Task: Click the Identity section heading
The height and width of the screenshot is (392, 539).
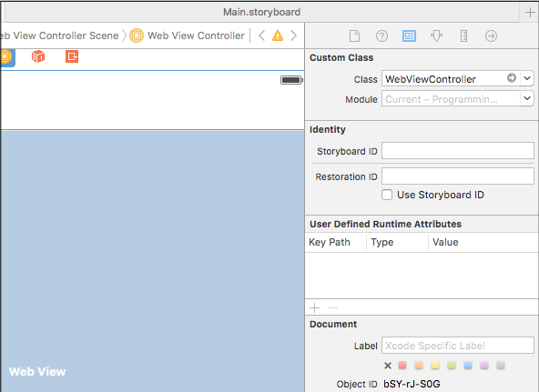Action: coord(327,129)
